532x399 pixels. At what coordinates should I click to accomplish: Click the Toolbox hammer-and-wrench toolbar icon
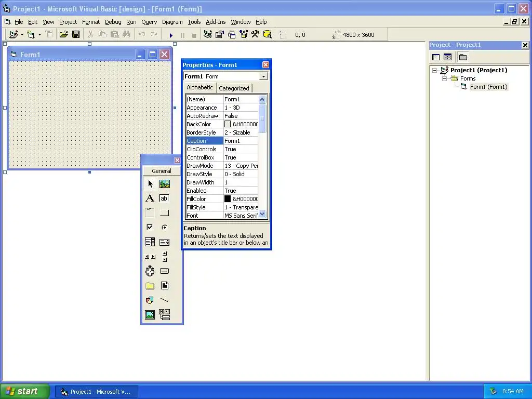pyautogui.click(x=256, y=35)
